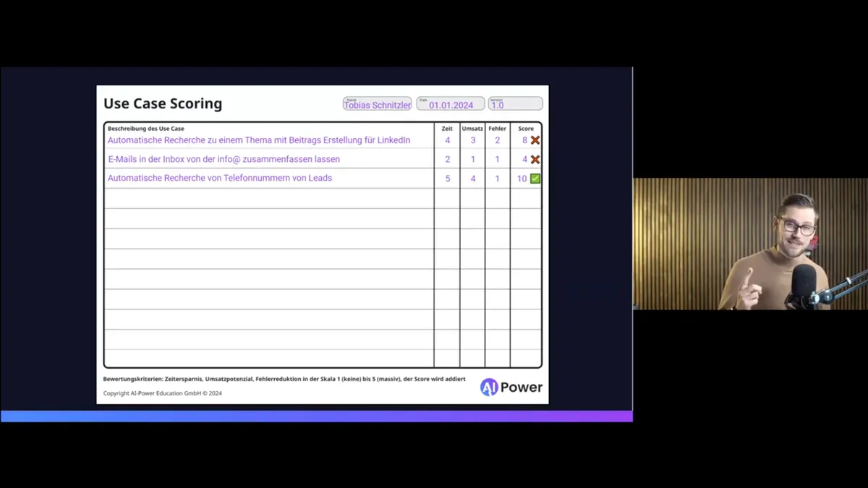The image size is (868, 488).
Task: Click the Score column header
Action: coord(526,129)
